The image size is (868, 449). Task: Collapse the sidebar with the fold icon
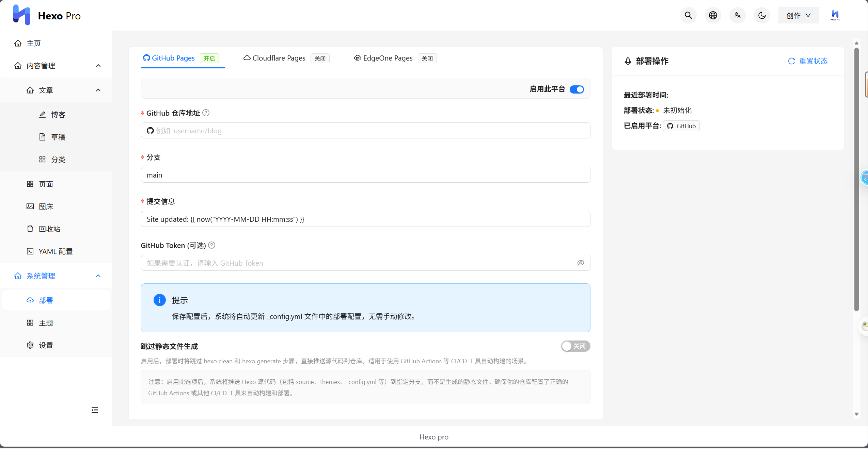(x=95, y=410)
